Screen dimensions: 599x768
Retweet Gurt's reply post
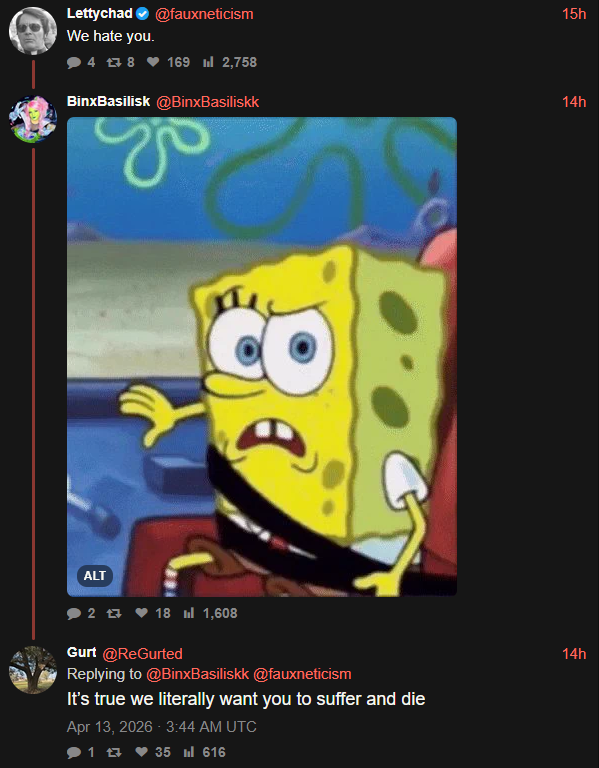click(x=114, y=752)
